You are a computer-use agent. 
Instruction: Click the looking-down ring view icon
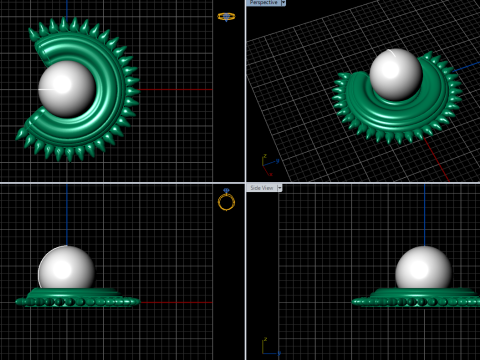click(226, 17)
